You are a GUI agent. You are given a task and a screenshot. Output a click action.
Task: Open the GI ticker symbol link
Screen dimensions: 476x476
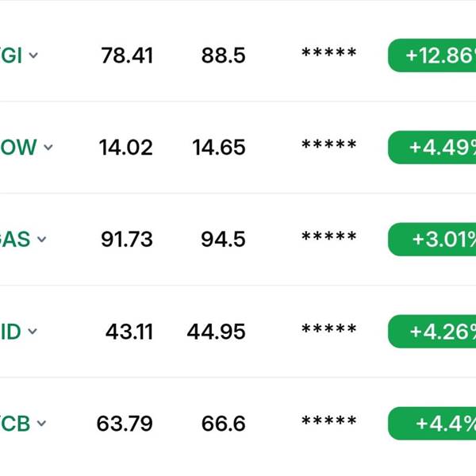[x=11, y=56]
